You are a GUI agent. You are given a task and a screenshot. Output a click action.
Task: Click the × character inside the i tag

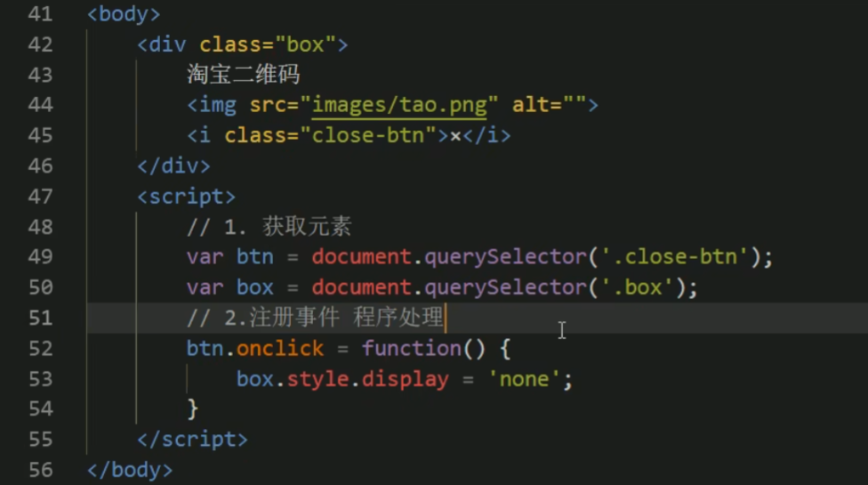[455, 136]
